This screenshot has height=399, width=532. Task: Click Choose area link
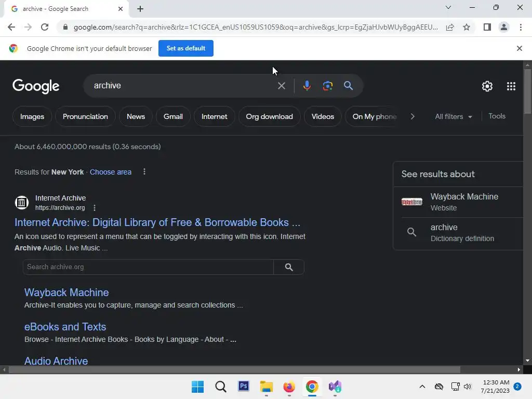[x=111, y=172]
